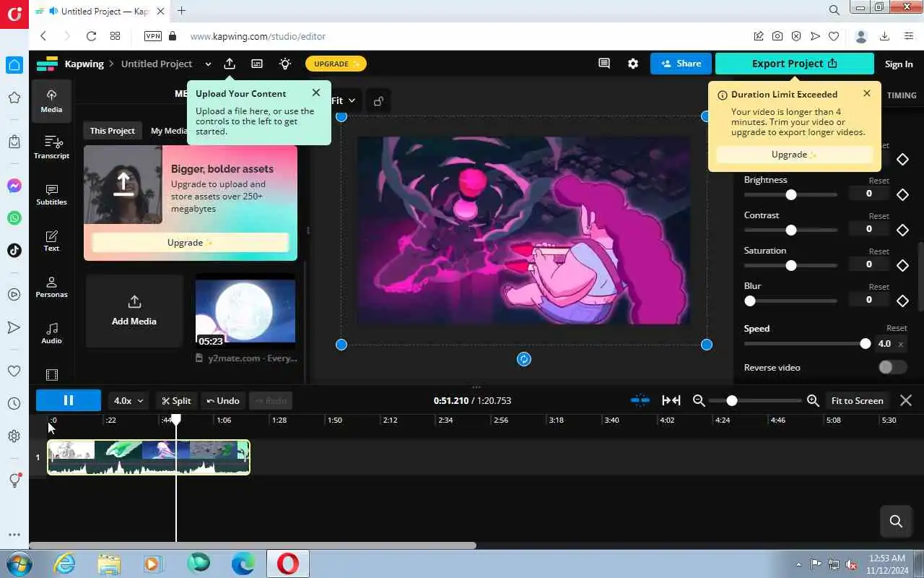
Task: Click the Kapwing logo
Action: (x=47, y=64)
